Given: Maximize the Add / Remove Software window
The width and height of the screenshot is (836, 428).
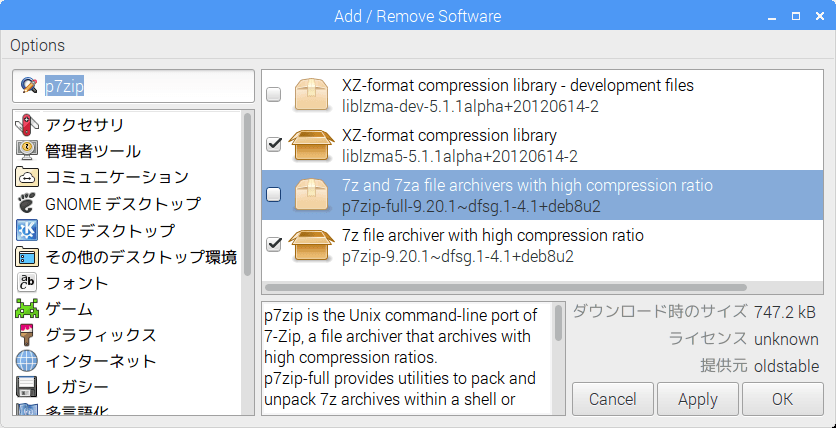Looking at the screenshot, I should [796, 16].
